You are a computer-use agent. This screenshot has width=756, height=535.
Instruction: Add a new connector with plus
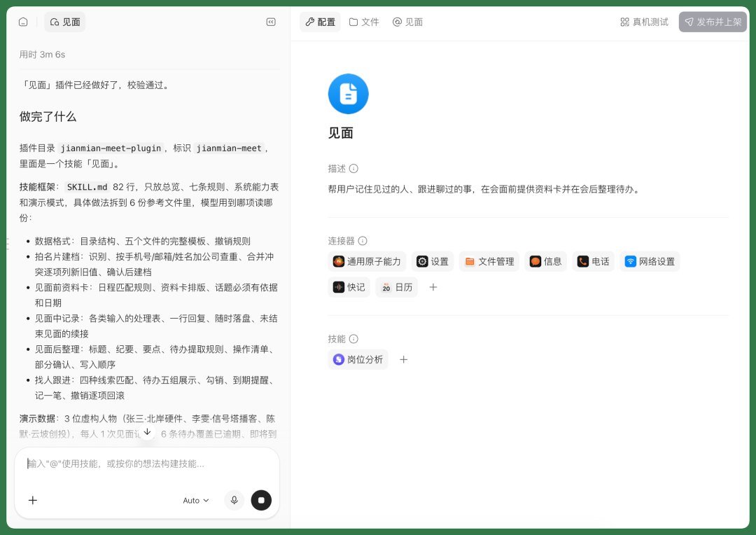click(433, 287)
